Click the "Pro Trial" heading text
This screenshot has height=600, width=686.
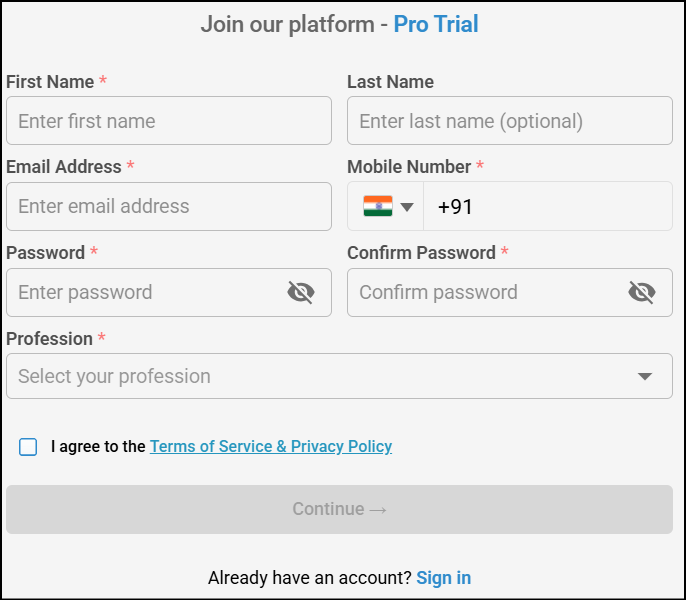click(436, 24)
